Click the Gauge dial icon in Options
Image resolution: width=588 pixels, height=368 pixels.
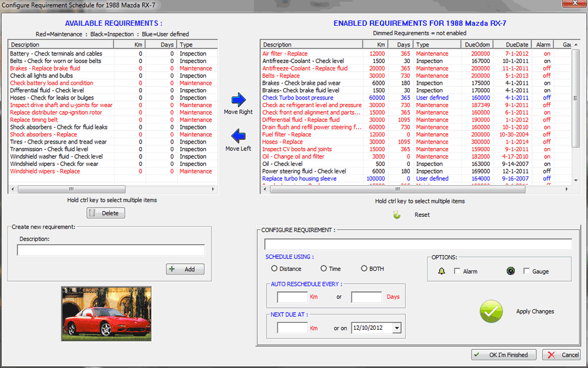coord(509,270)
